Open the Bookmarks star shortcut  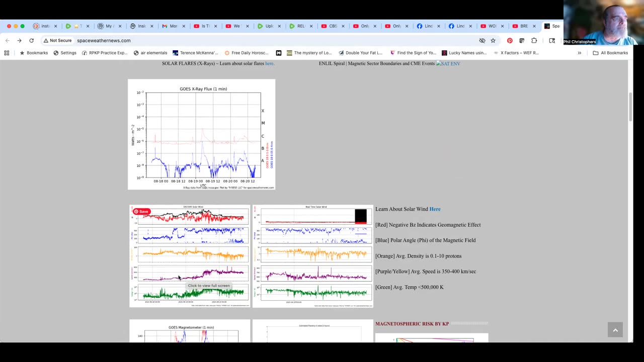[x=34, y=53]
